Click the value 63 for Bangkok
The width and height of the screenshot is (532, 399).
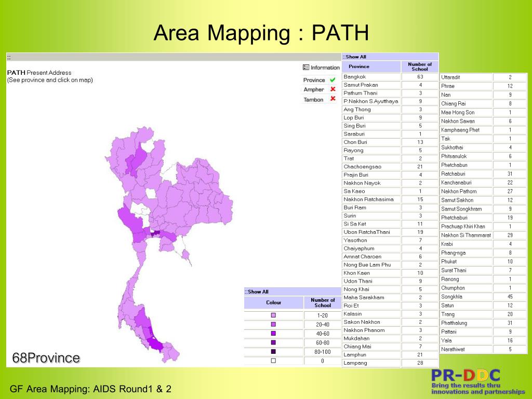pyautogui.click(x=420, y=77)
